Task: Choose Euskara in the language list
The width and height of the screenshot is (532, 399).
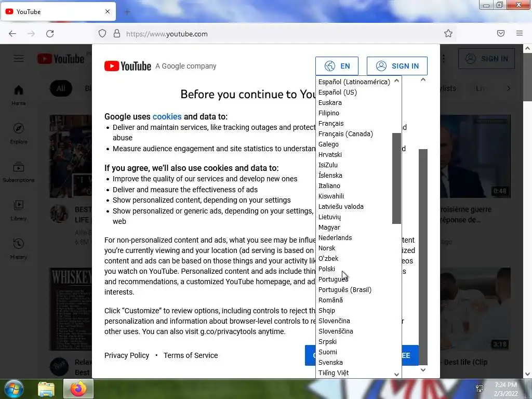Action: [x=354, y=102]
